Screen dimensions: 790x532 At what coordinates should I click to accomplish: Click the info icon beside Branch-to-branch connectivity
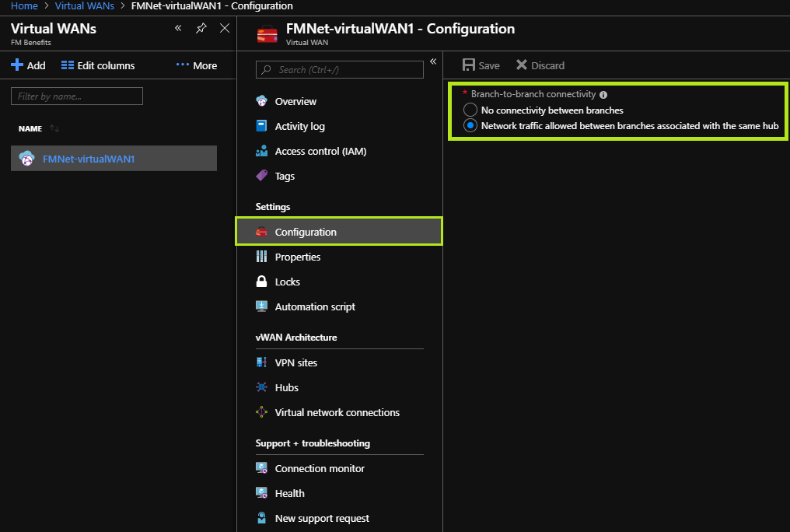pyautogui.click(x=603, y=95)
